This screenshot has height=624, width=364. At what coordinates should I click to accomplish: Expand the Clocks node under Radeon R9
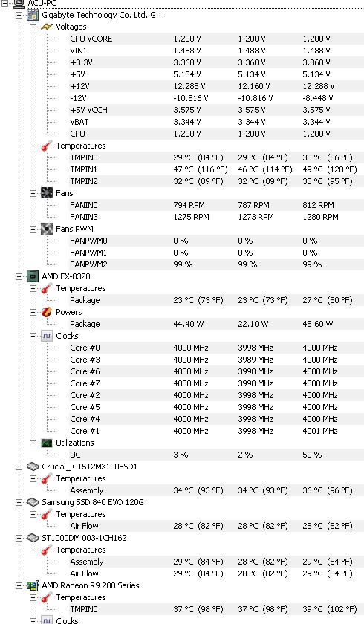tap(33, 621)
